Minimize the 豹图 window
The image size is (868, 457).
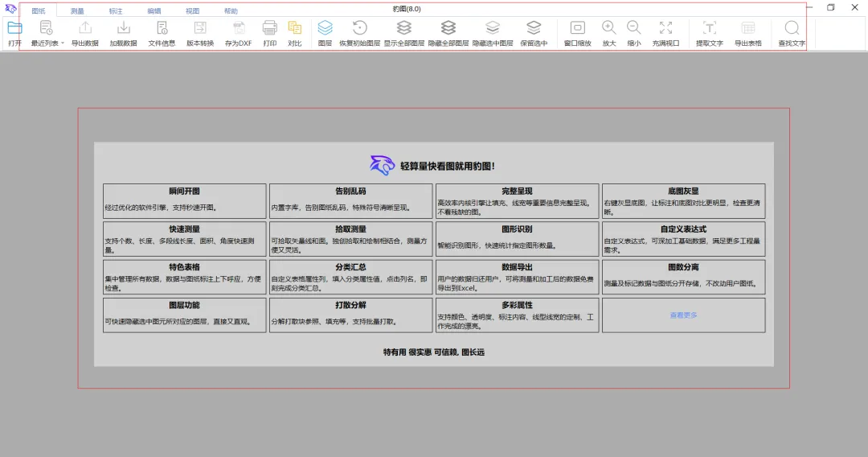pos(809,7)
